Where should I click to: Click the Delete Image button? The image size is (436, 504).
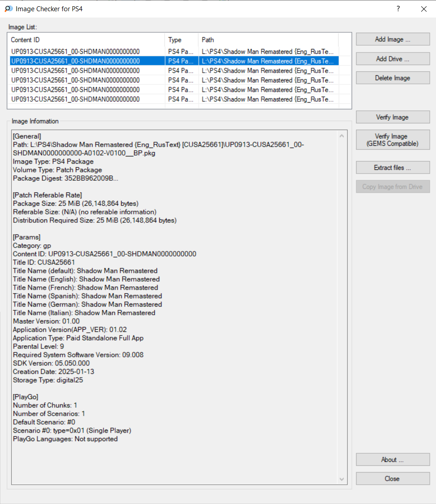tap(392, 78)
